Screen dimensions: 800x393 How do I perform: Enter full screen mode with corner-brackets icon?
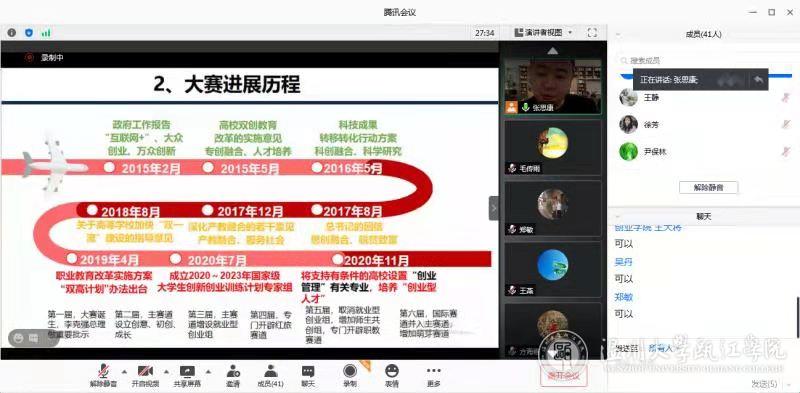pyautogui.click(x=592, y=33)
